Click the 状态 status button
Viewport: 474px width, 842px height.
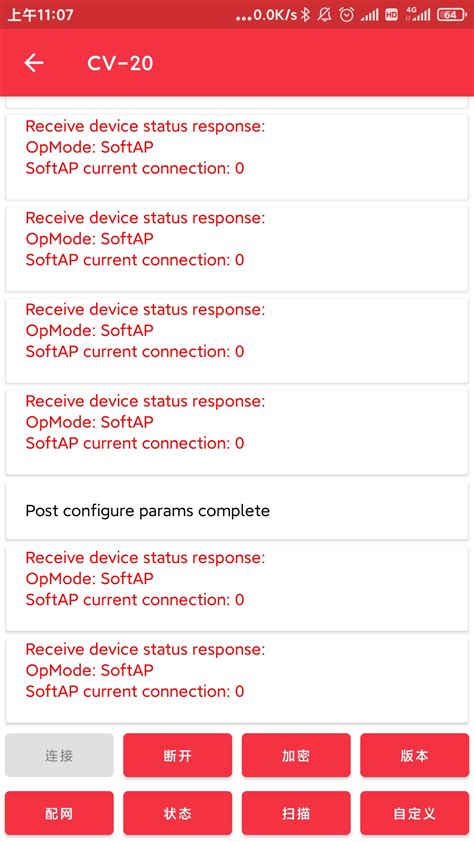tap(178, 813)
